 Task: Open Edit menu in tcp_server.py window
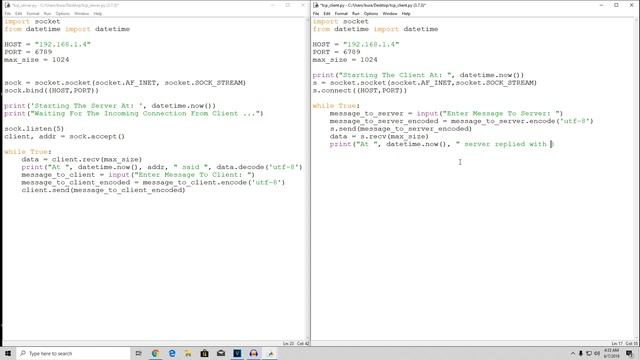click(18, 13)
